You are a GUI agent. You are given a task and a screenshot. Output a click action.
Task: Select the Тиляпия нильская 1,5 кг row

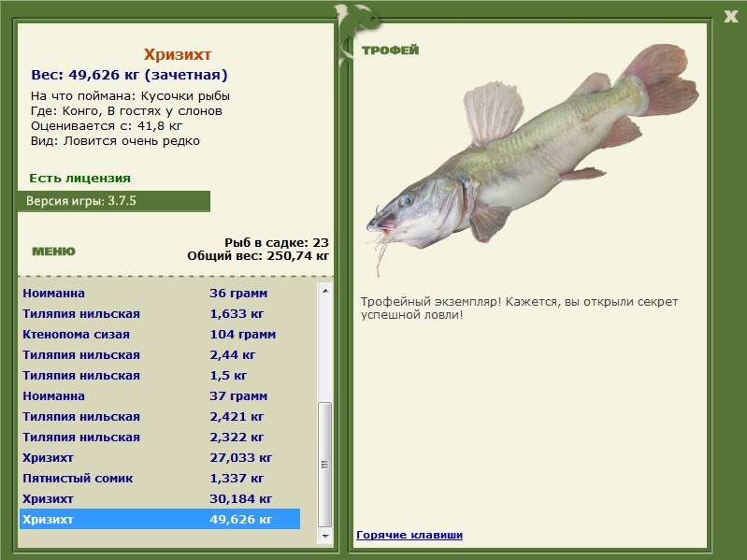(160, 375)
